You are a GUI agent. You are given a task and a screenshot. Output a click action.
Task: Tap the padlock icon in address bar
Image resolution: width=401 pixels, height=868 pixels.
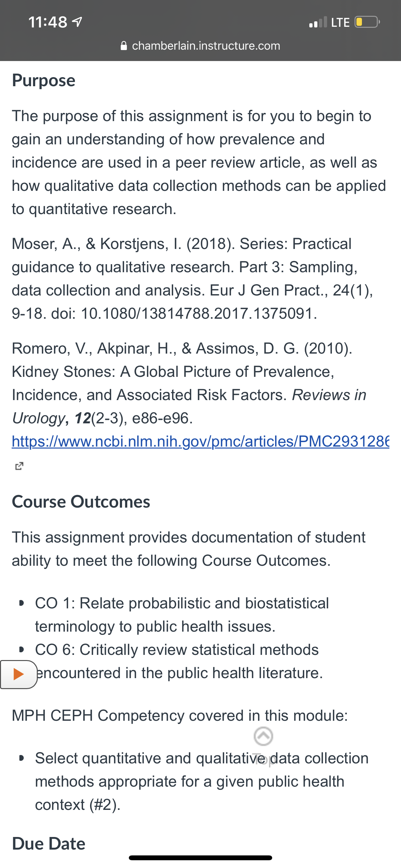coord(124,46)
